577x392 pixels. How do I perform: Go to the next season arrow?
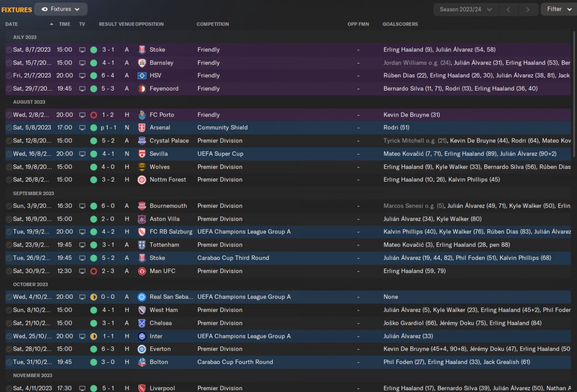point(527,9)
